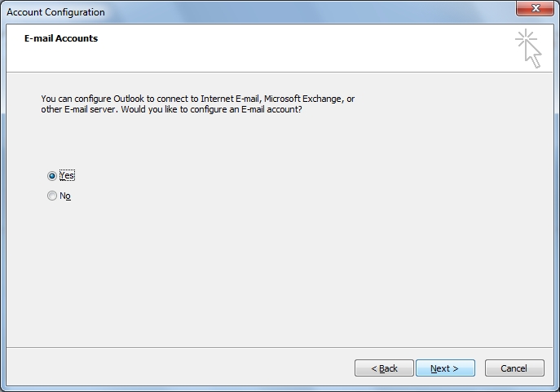
Task: Click the "Yes" option label text
Action: (67, 175)
